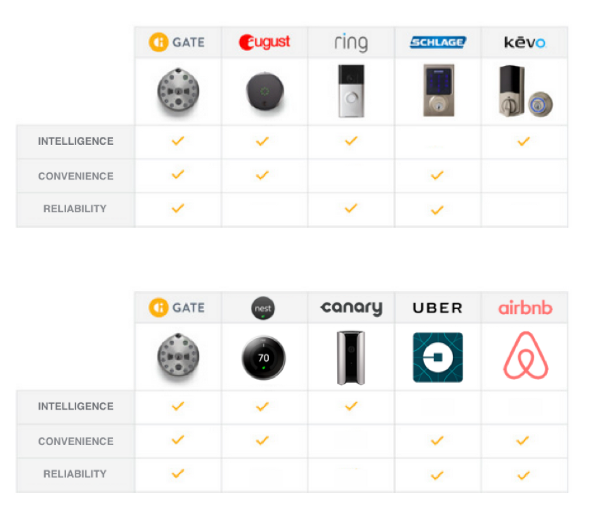Click the Uber wordmark
This screenshot has width=600, height=515.
tap(437, 308)
